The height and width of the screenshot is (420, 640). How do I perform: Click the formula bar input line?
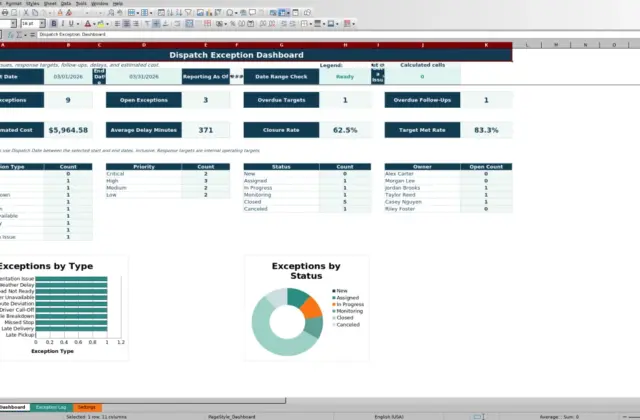tap(338, 35)
